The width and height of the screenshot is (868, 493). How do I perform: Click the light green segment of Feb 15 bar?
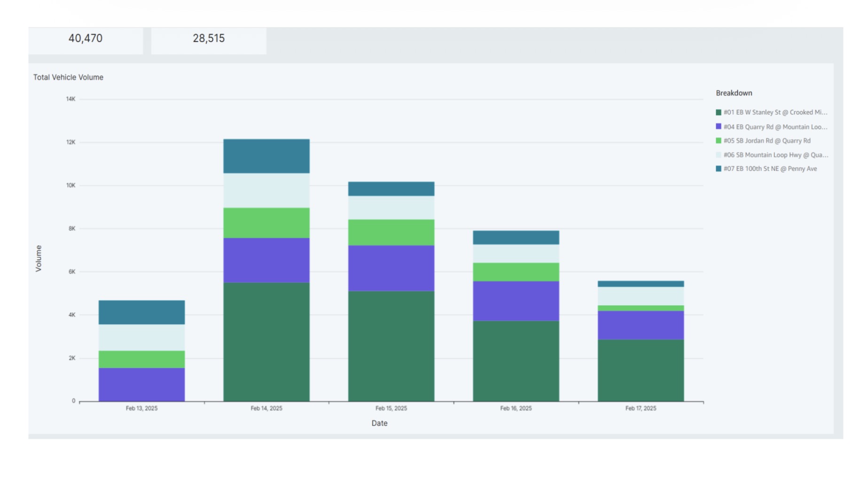coord(391,232)
